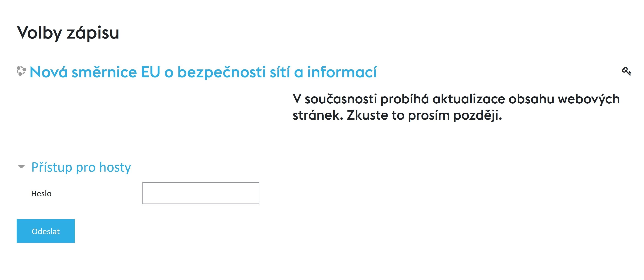The image size is (644, 280).
Task: Open course about EU network security directive
Action: [x=203, y=72]
